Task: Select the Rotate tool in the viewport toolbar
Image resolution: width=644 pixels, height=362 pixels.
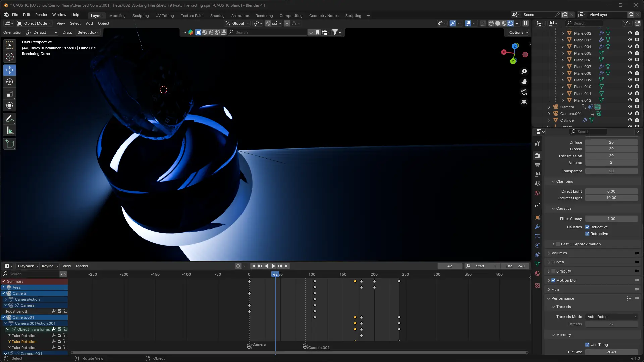Action: click(10, 82)
